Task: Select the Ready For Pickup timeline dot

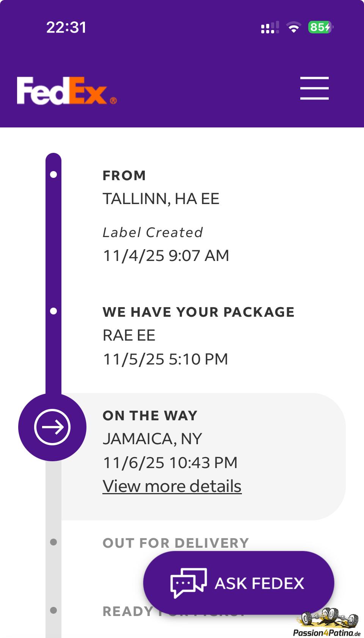Action: 53,610
